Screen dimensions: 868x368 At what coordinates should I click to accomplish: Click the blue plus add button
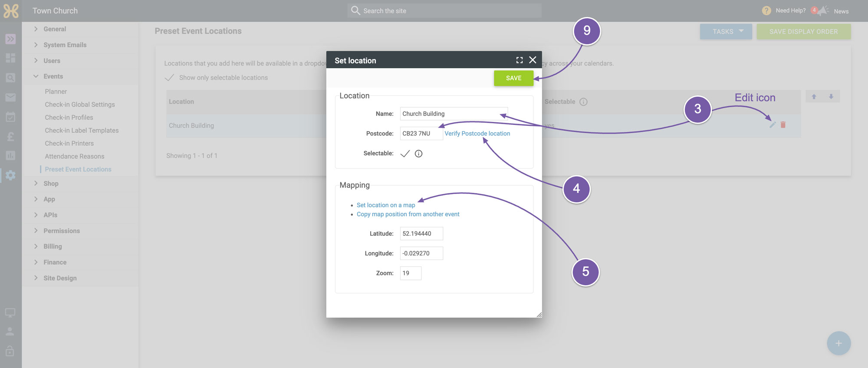coord(838,343)
